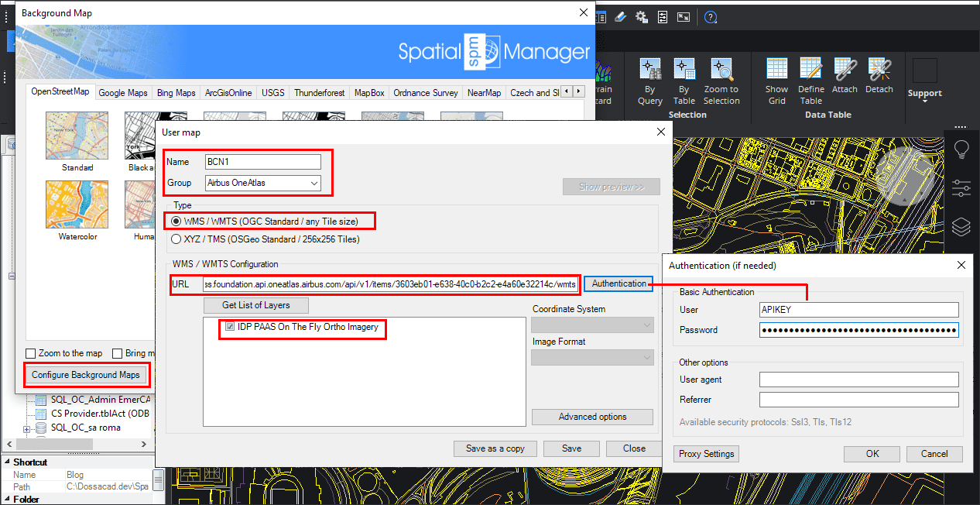The image size is (980, 505).
Task: Select SQL_OC_Admin EmerCA tree item
Action: pos(100,400)
